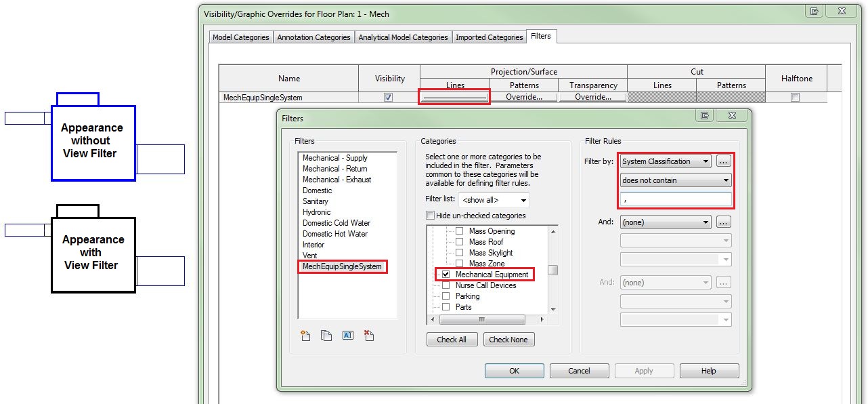Open the Filter list dropdown showing <show all>
868x404 pixels.
(x=494, y=199)
